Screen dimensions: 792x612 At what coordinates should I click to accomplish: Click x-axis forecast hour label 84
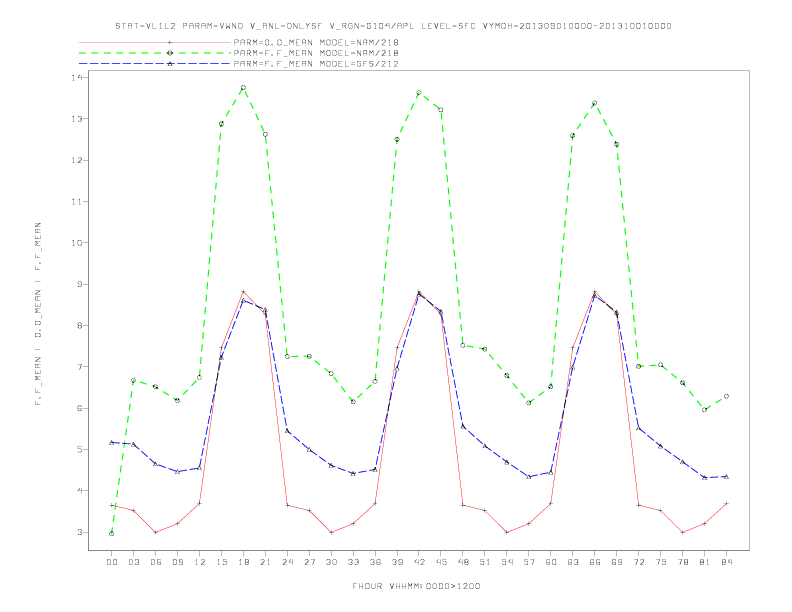click(x=726, y=562)
